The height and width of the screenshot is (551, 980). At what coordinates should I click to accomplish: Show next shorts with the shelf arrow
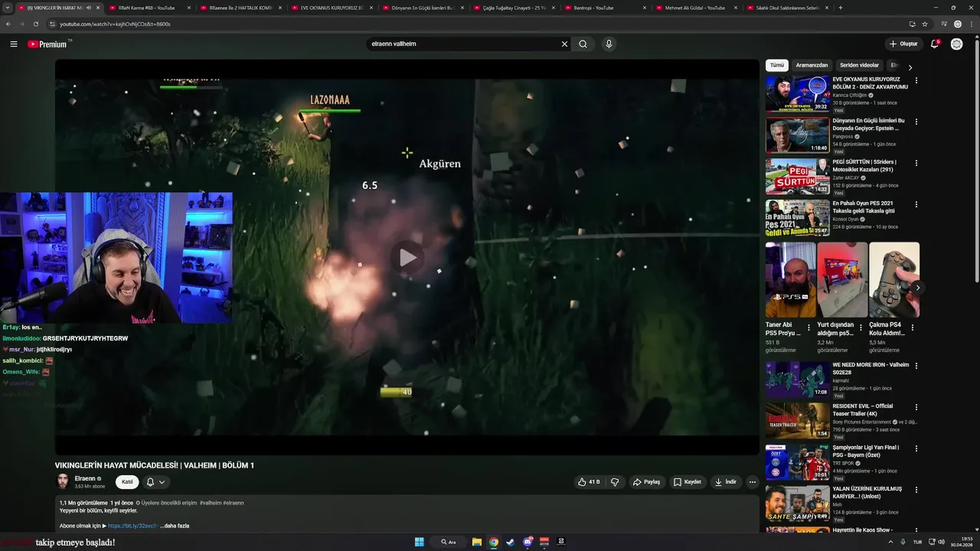(917, 288)
